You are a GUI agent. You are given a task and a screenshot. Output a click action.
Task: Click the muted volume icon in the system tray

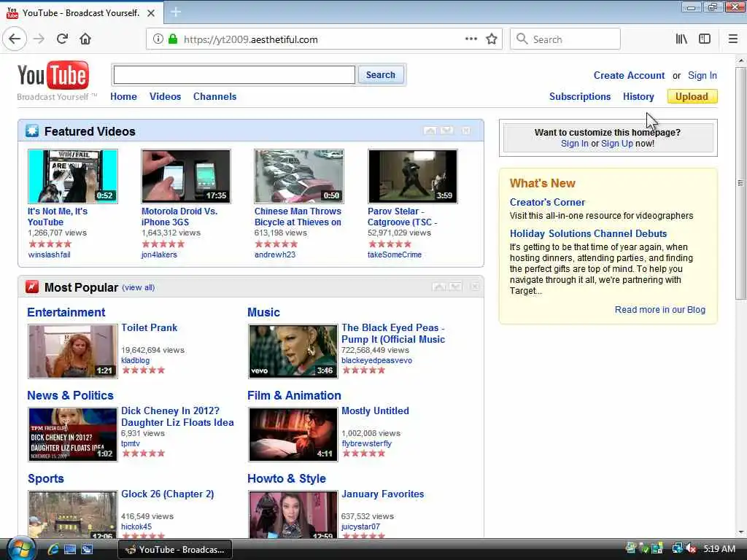coord(691,549)
